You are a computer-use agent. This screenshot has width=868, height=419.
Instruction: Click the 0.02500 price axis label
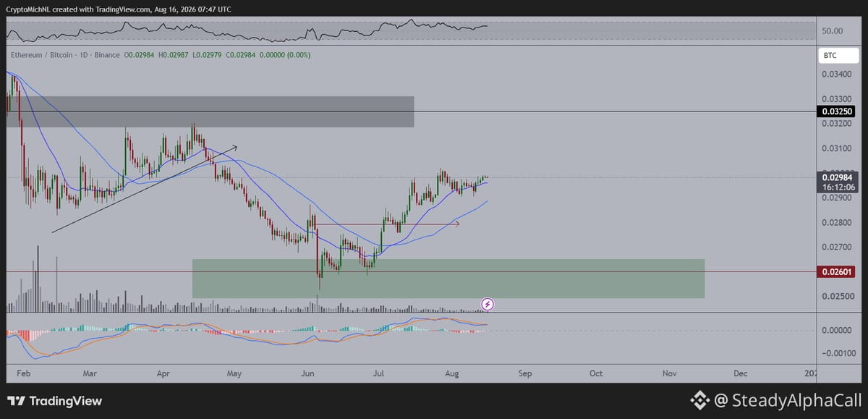(x=836, y=297)
